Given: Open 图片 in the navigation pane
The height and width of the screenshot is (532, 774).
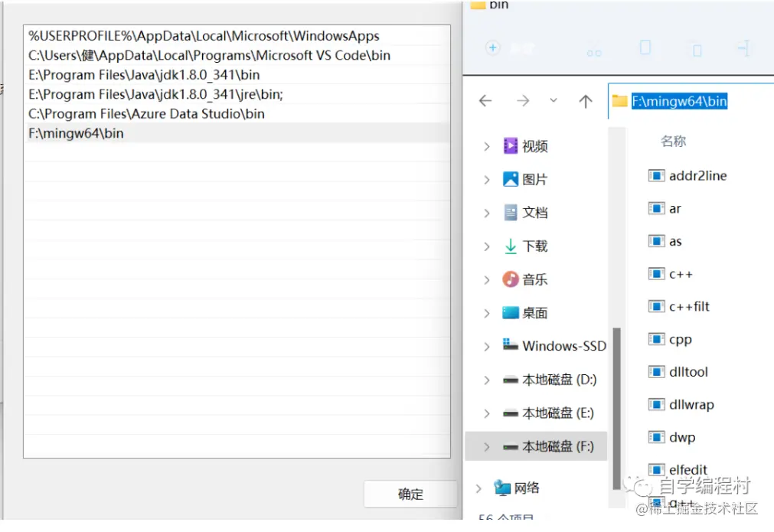Looking at the screenshot, I should [x=525, y=179].
